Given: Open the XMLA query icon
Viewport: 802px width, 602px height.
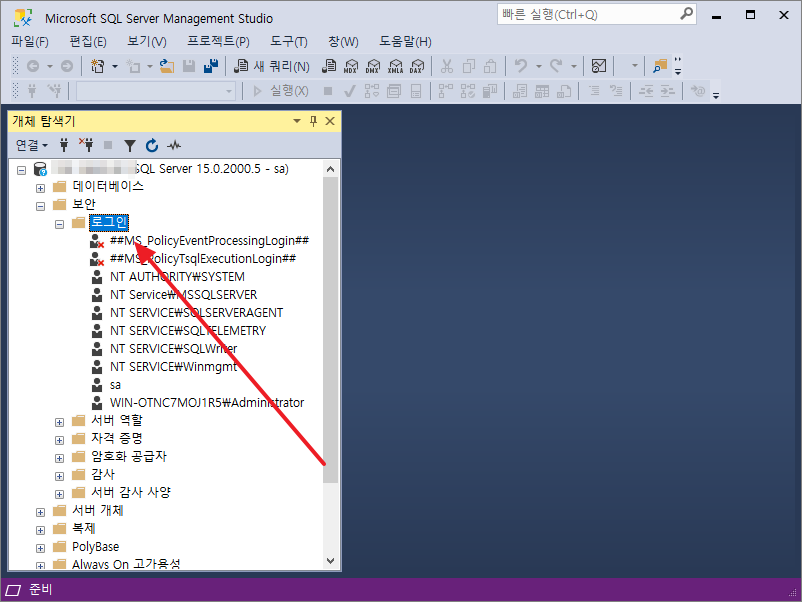Looking at the screenshot, I should coord(395,66).
